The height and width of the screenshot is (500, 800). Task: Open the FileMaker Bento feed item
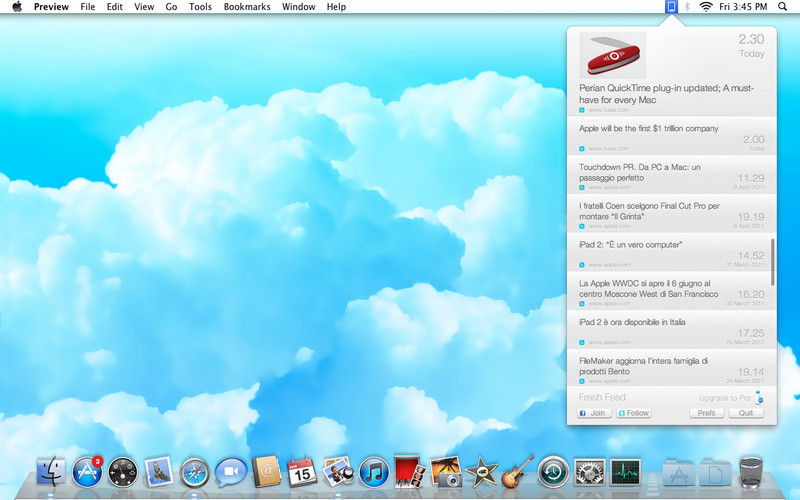(671, 368)
